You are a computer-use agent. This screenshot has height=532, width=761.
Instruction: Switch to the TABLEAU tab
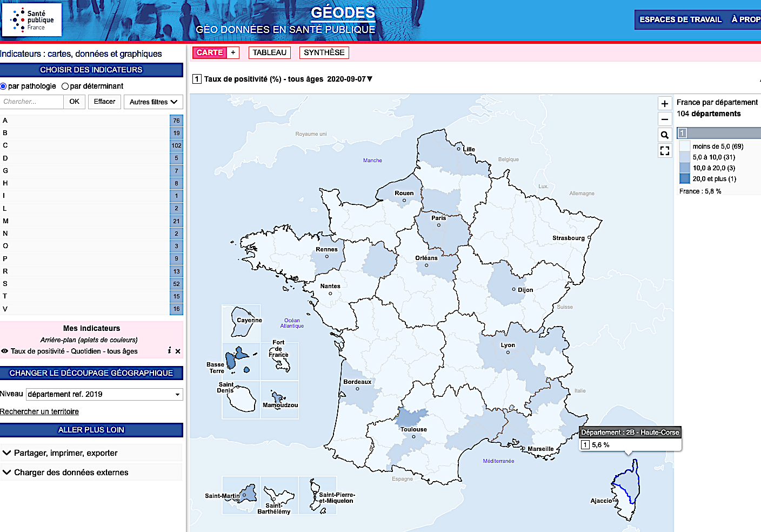269,52
